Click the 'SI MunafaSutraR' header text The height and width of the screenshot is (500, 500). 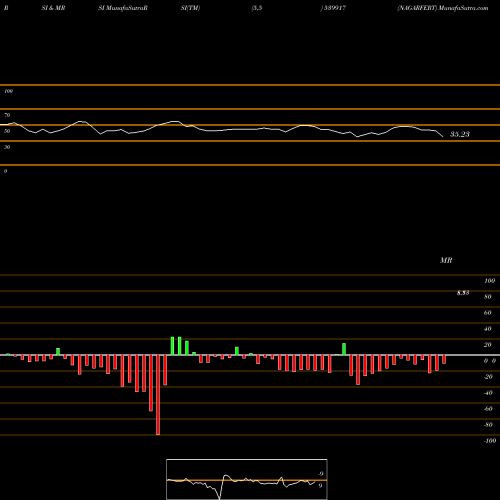[x=123, y=8]
